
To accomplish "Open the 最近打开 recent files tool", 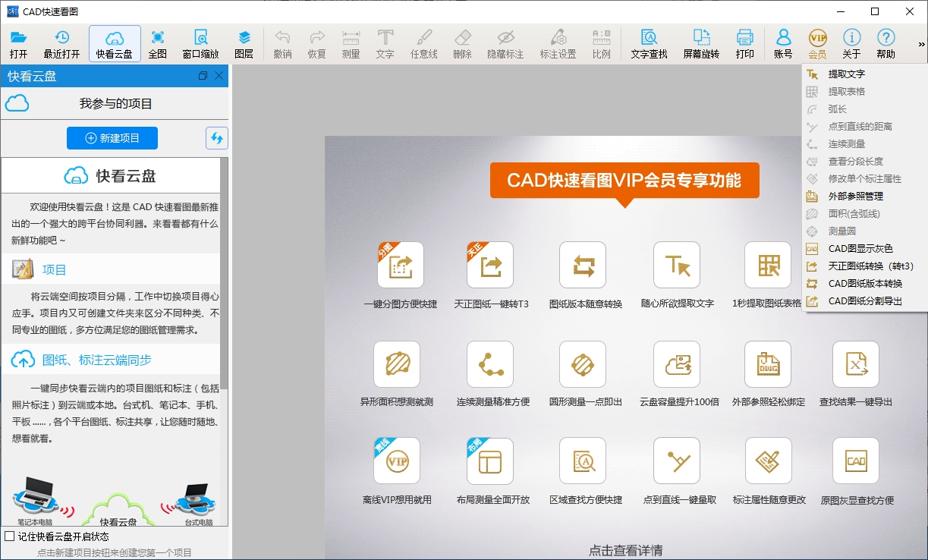I will (61, 44).
